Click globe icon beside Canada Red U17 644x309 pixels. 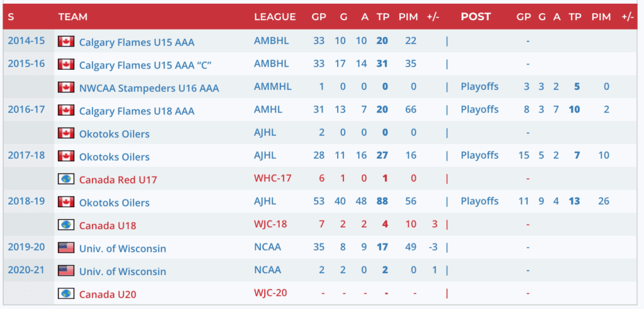[66, 179]
